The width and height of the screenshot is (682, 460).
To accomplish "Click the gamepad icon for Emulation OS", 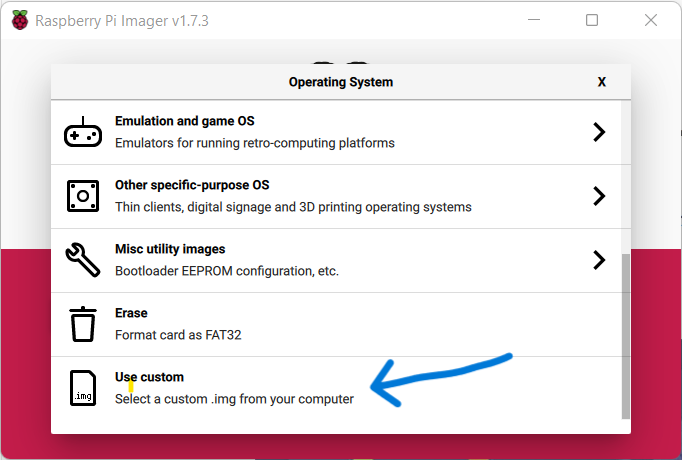I will click(82, 133).
